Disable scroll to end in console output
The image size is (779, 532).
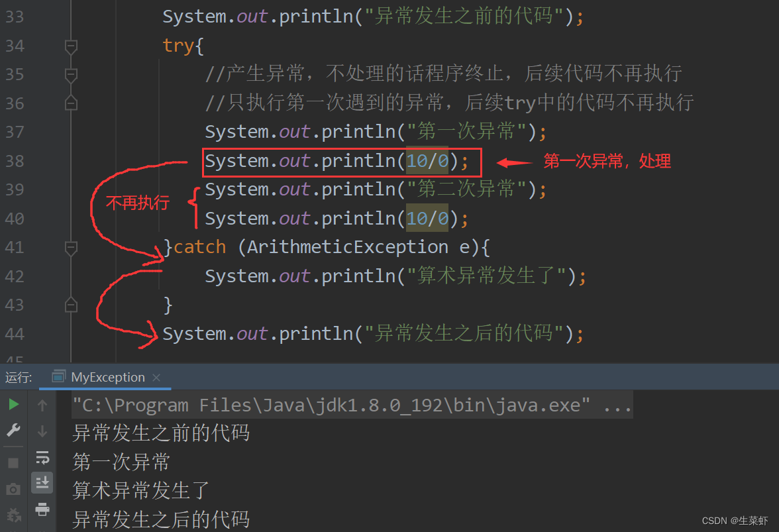42,482
